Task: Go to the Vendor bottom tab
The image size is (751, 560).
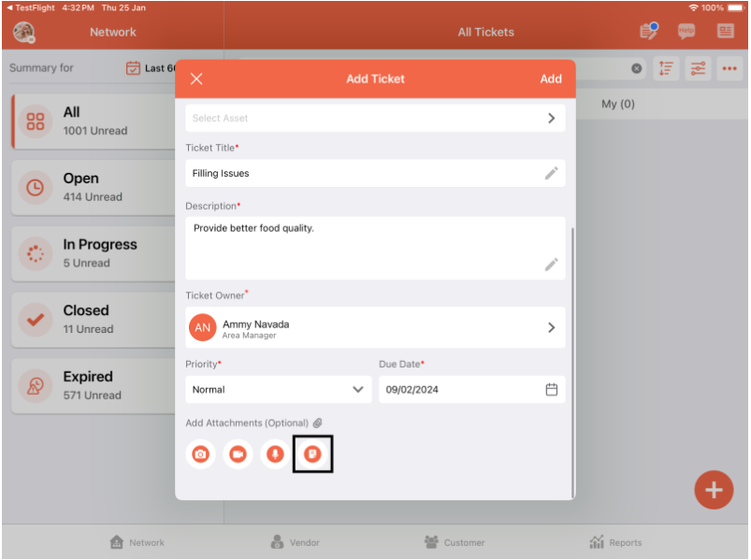Action: tap(295, 543)
